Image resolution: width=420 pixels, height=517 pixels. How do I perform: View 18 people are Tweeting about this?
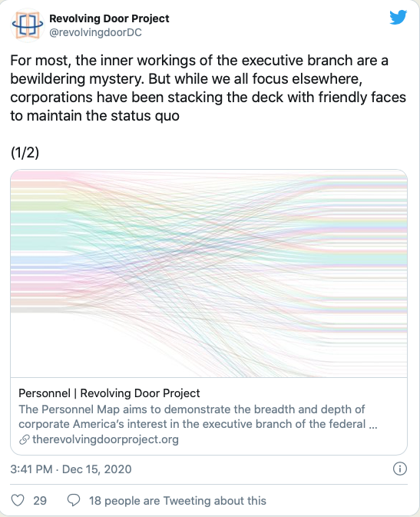click(x=177, y=501)
